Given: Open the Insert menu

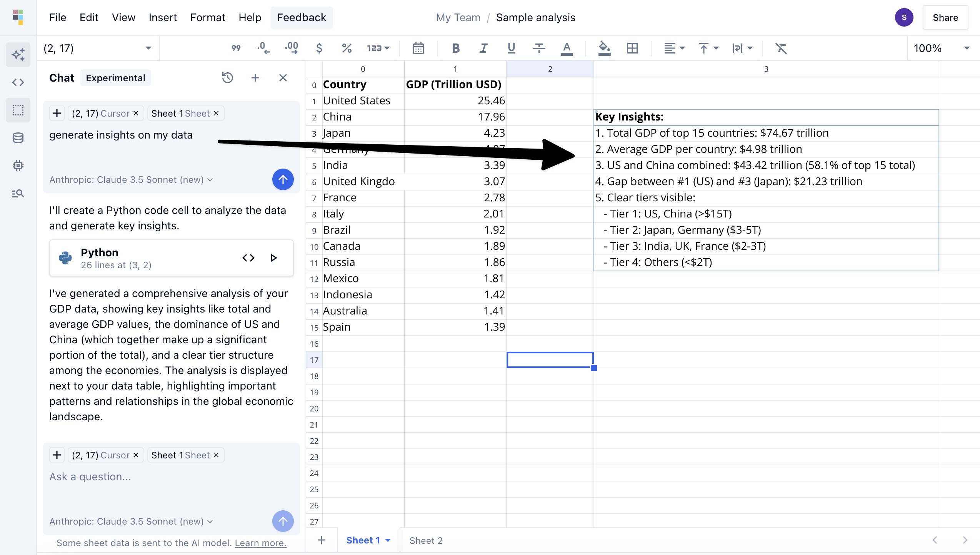Looking at the screenshot, I should pos(163,17).
